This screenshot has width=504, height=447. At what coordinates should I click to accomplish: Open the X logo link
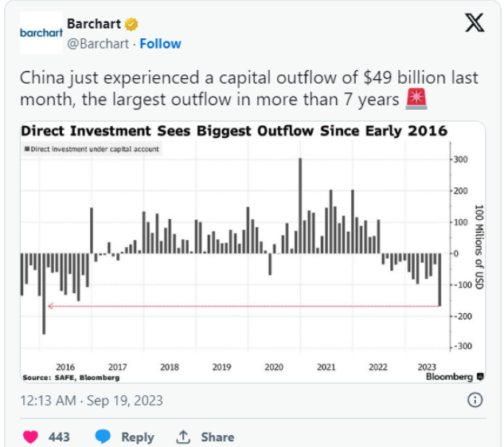point(474,25)
